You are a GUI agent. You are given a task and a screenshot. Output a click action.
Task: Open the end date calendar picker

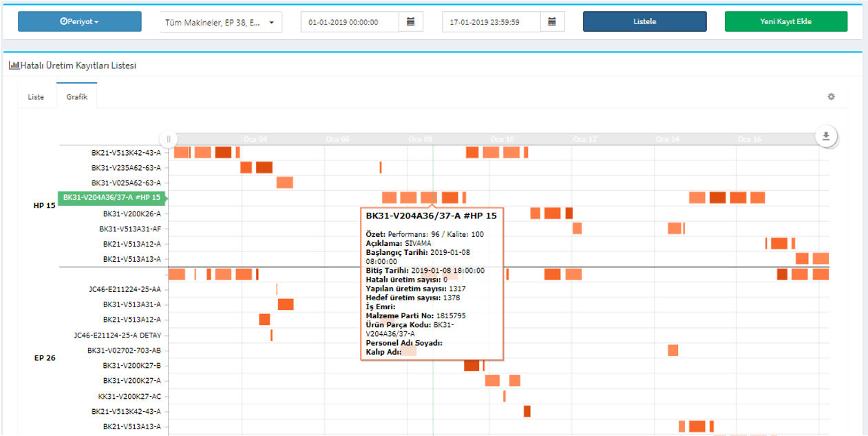[x=552, y=21]
